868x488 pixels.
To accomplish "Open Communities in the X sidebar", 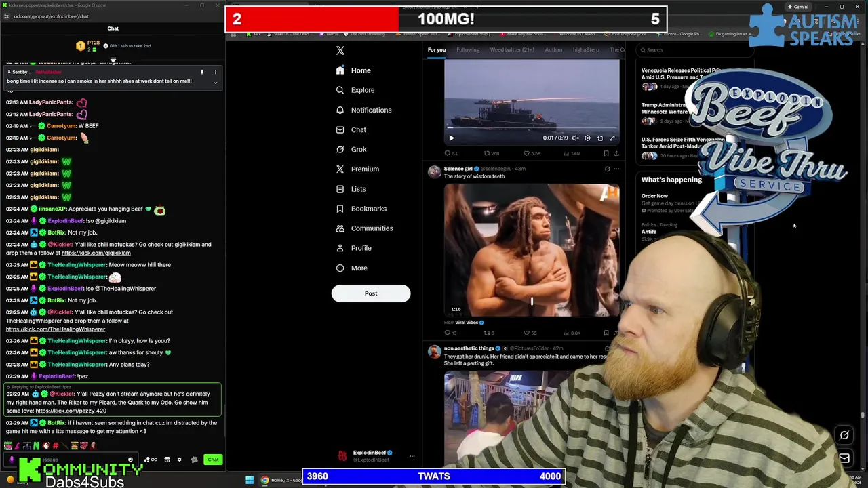I will [x=364, y=228].
